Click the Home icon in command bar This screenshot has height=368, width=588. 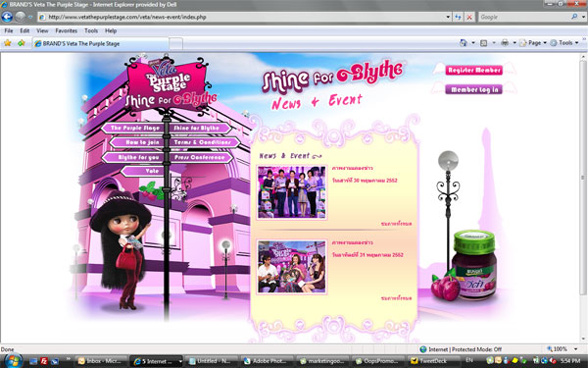click(x=464, y=43)
